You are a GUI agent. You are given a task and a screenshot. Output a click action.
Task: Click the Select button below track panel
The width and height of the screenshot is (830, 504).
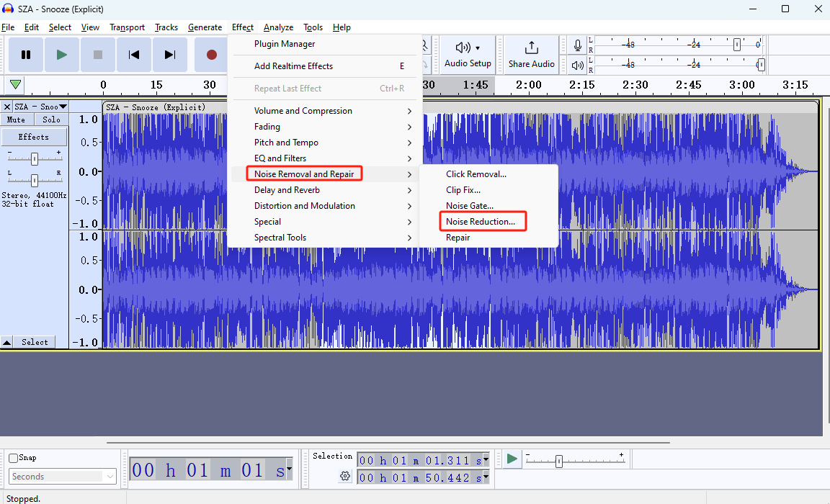click(34, 342)
